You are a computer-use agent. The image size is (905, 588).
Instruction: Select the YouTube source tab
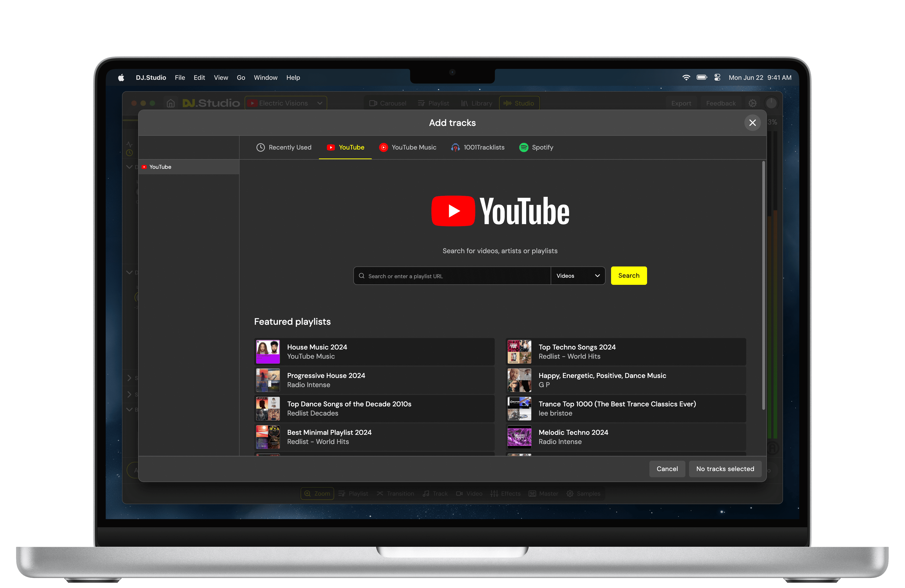[x=345, y=147]
